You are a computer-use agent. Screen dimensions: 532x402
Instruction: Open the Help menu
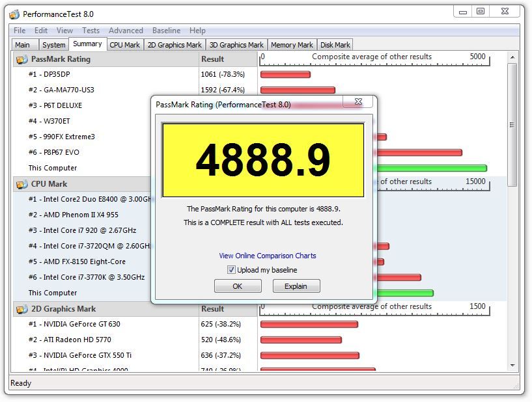click(x=197, y=31)
